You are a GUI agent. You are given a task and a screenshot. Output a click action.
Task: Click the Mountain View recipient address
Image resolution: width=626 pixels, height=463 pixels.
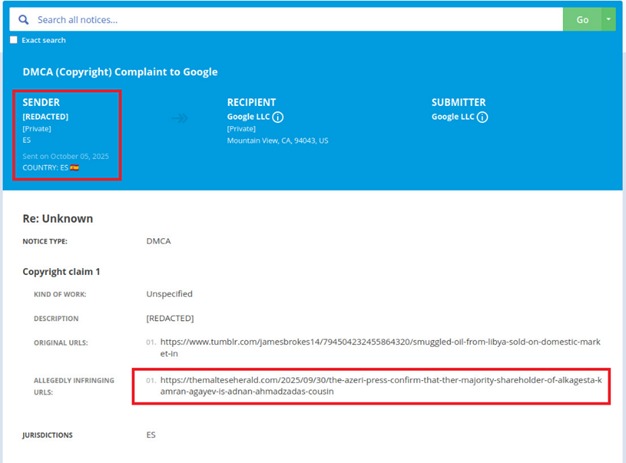[x=278, y=141]
